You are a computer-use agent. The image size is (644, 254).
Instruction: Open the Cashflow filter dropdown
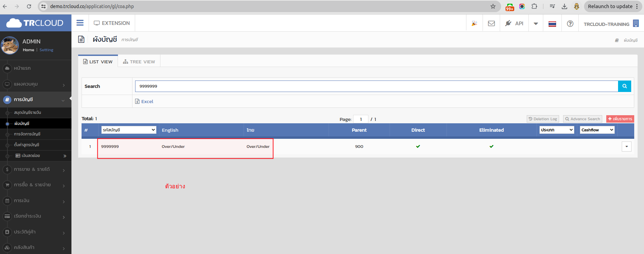pos(597,130)
